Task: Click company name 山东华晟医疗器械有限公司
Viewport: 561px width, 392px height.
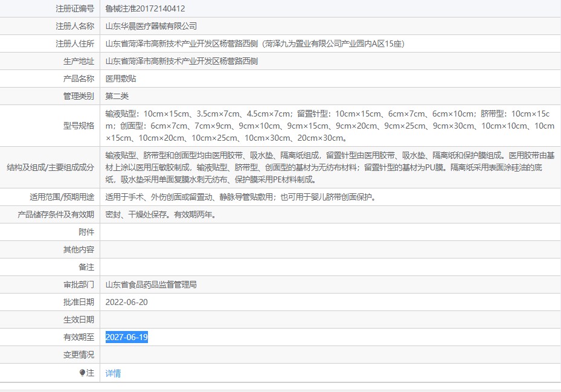Action: pos(151,26)
